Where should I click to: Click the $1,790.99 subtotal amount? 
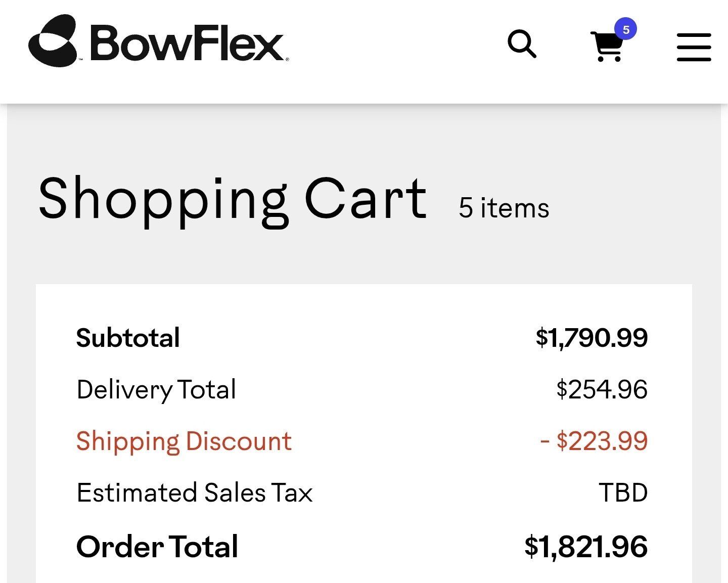(x=591, y=337)
